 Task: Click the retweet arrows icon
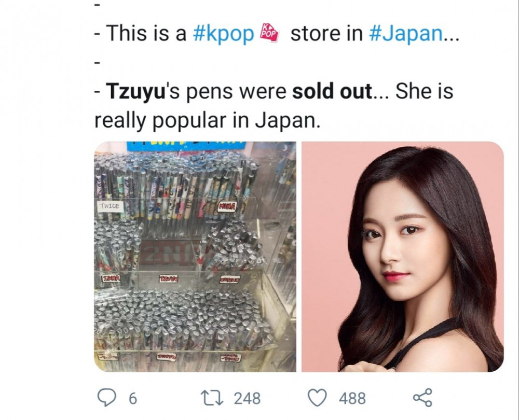pyautogui.click(x=211, y=398)
